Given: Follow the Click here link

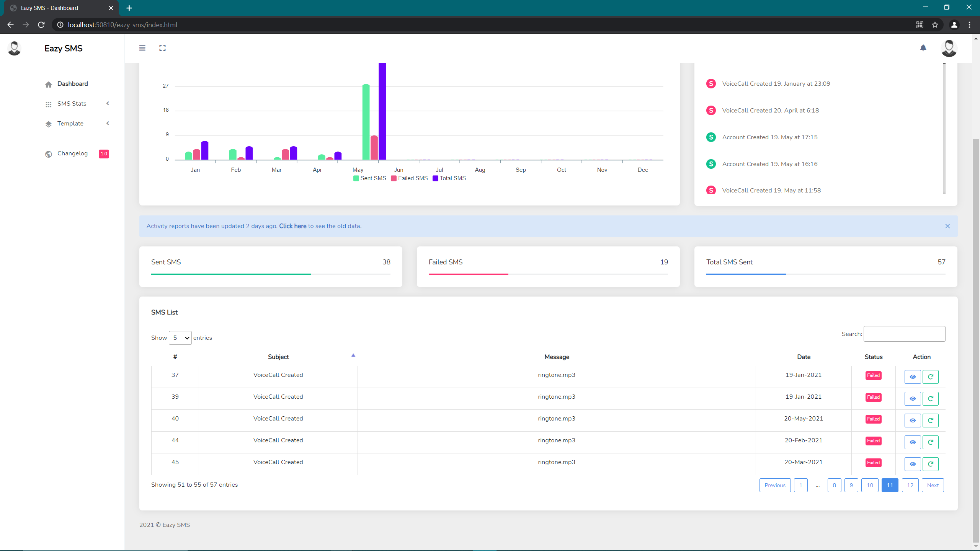Looking at the screenshot, I should click(292, 226).
